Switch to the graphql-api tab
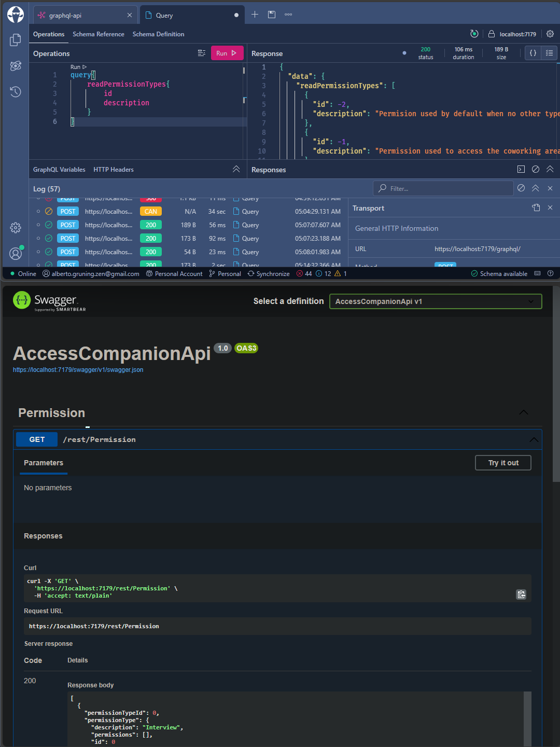 coord(86,15)
